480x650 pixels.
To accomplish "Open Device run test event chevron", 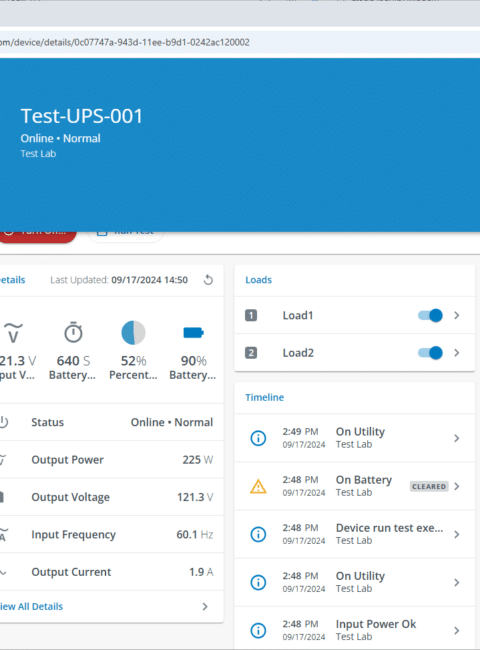I will (457, 534).
